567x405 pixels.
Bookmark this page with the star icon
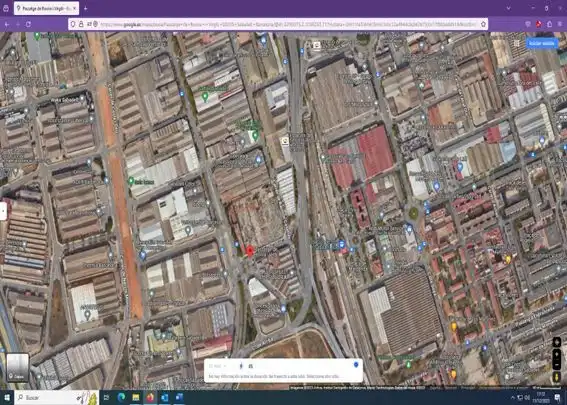coord(483,24)
